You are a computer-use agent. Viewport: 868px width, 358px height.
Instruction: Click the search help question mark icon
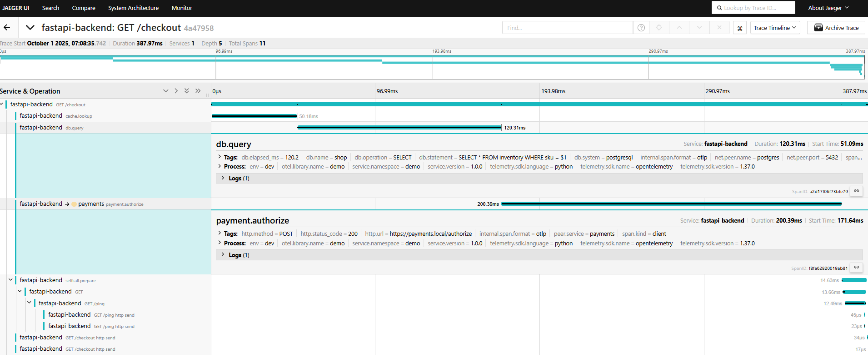pyautogui.click(x=641, y=28)
